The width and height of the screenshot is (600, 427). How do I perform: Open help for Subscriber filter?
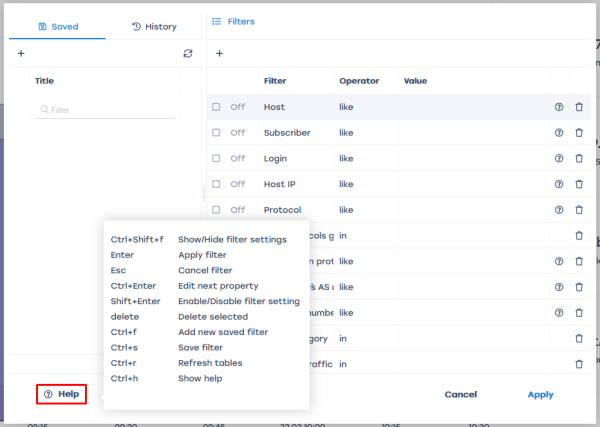click(559, 132)
